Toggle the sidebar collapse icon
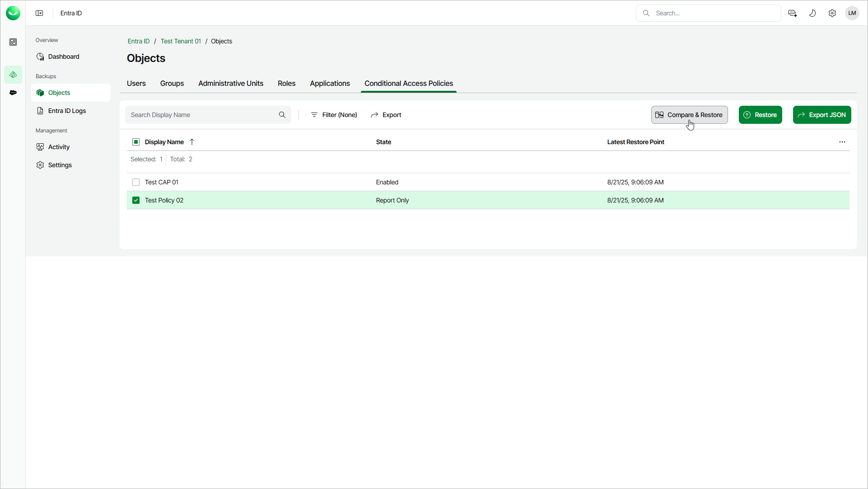 pyautogui.click(x=39, y=13)
